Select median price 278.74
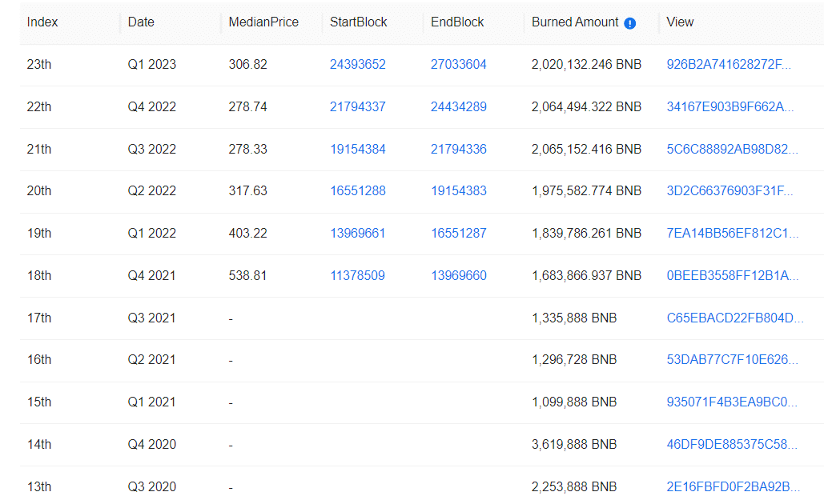824x504 pixels. click(247, 107)
